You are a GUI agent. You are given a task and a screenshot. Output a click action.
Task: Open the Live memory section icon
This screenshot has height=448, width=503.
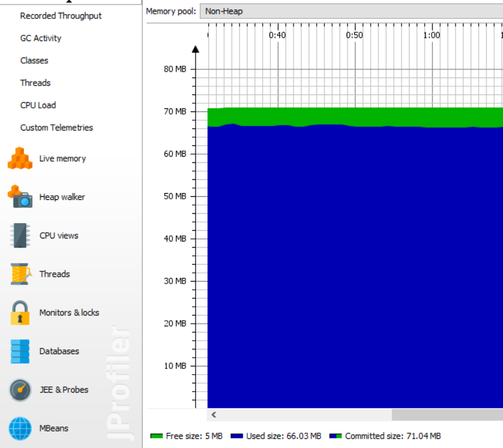pyautogui.click(x=20, y=158)
